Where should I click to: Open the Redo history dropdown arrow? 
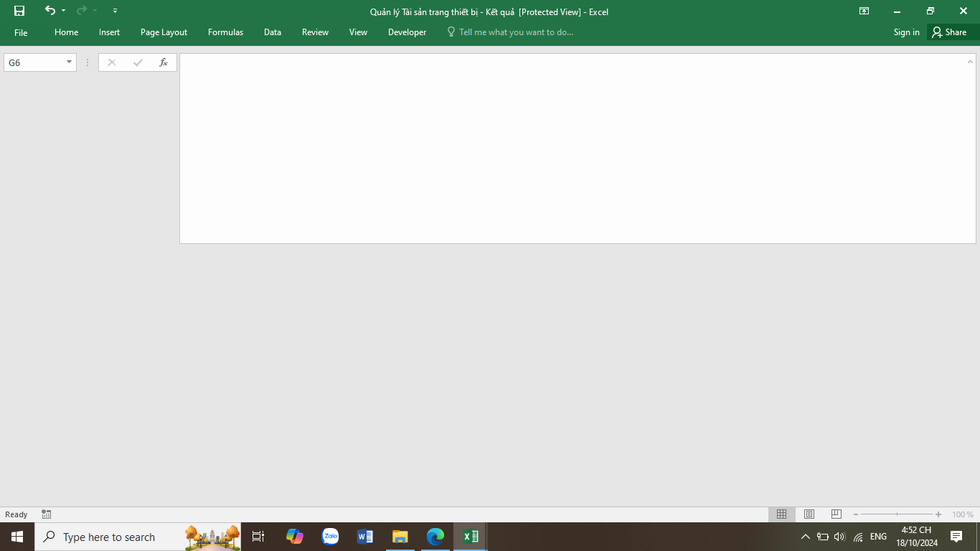coord(95,11)
